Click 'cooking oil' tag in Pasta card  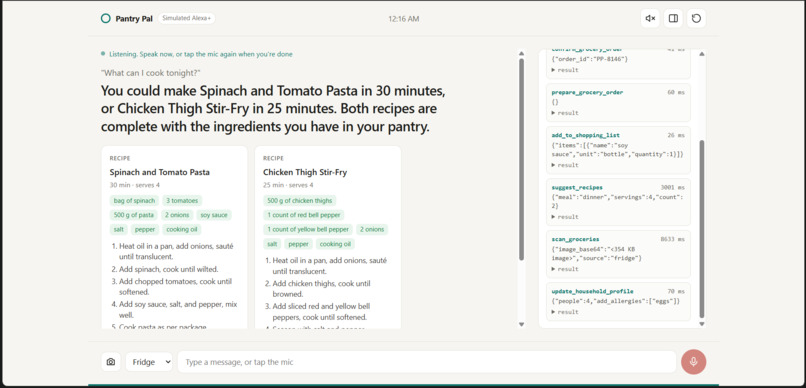point(181,229)
